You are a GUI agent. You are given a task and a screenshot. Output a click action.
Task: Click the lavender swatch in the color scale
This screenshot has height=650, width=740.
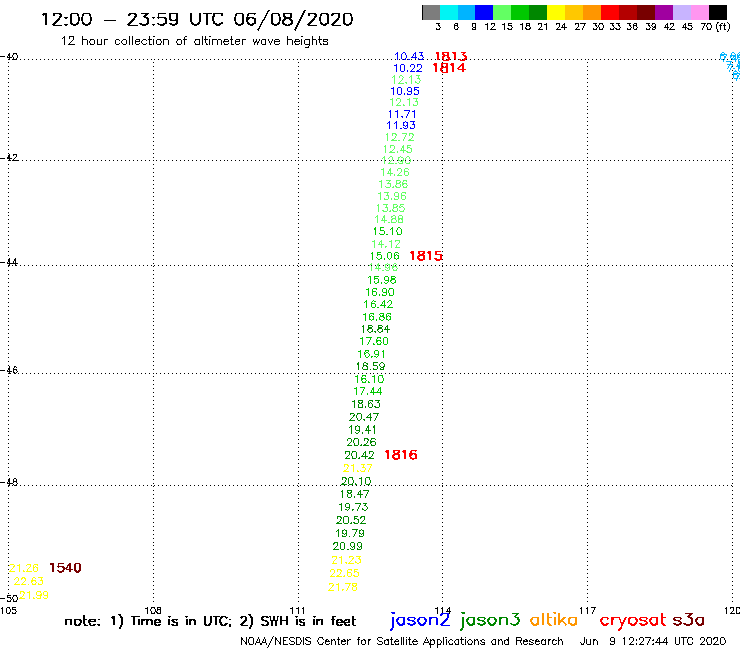coord(681,12)
